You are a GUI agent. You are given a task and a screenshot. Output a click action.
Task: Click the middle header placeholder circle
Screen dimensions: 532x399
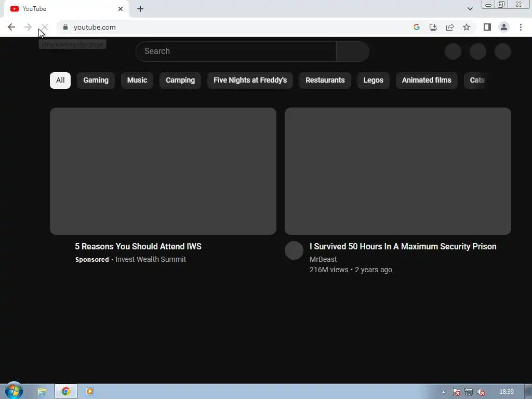click(478, 51)
